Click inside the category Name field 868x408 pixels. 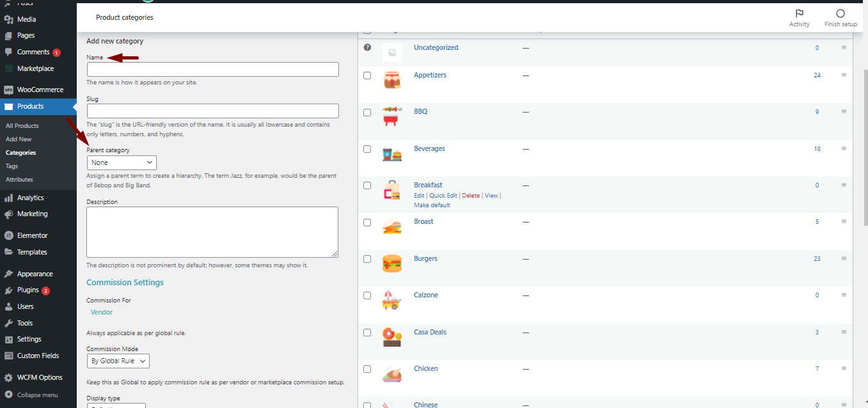212,70
